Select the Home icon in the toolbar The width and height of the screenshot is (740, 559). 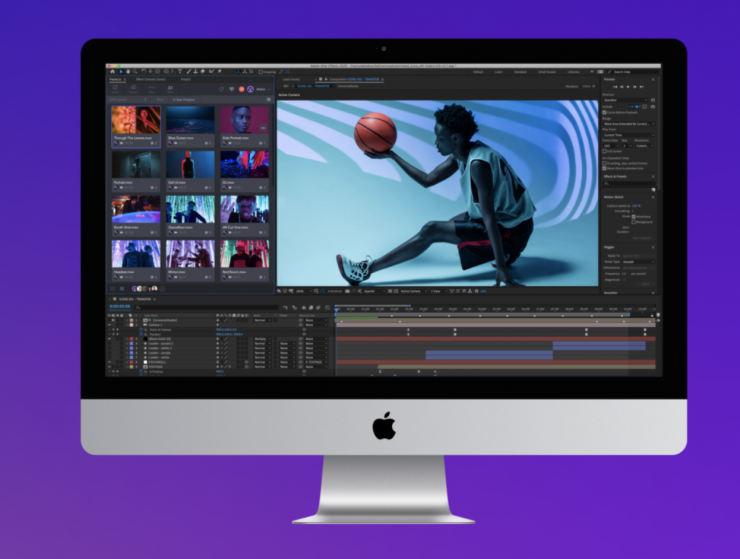tap(112, 72)
